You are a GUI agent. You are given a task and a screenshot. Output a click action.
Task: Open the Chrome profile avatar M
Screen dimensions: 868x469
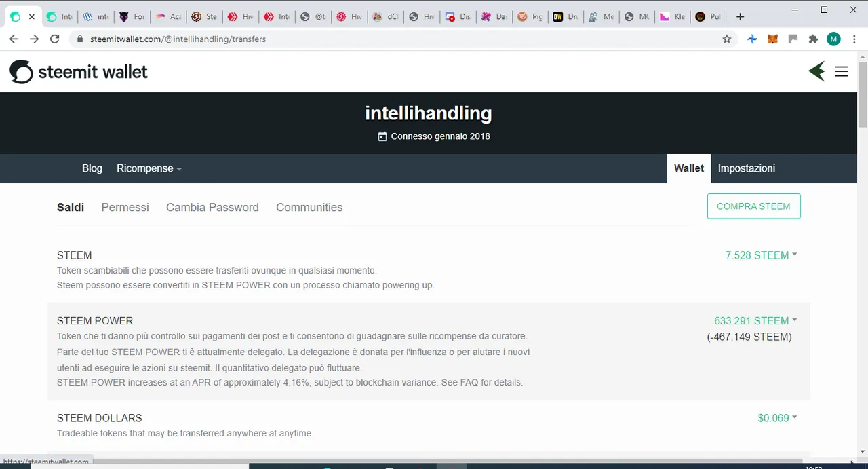pos(833,39)
